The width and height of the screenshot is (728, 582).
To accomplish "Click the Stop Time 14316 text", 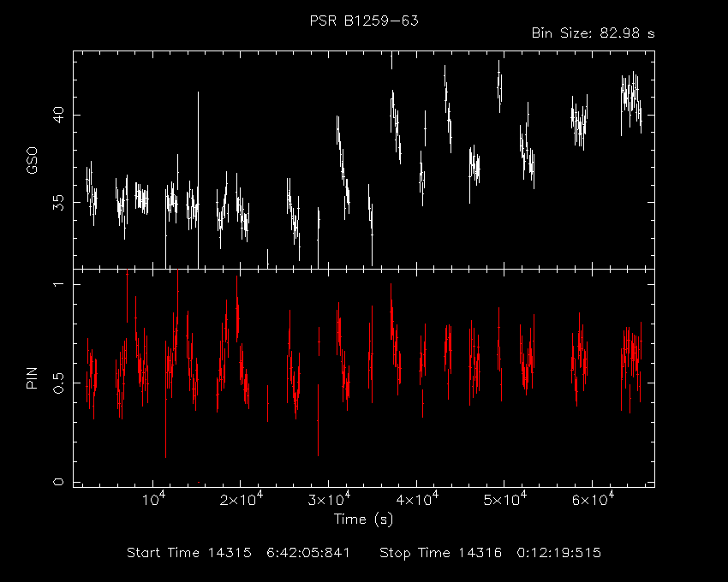I will click(441, 553).
